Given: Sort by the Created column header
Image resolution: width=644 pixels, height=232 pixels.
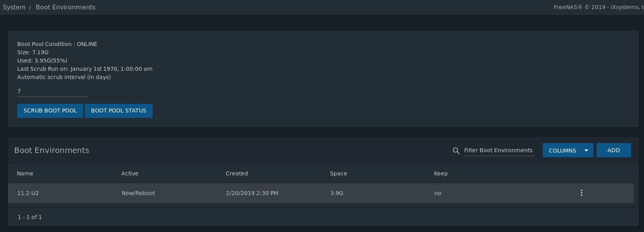Looking at the screenshot, I should 237,173.
